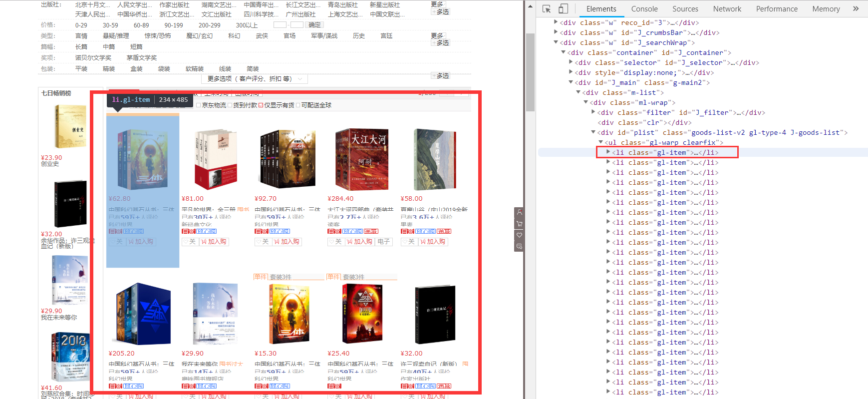868x399 pixels.
Task: Tick the 京东物流 checkbox
Action: click(199, 105)
